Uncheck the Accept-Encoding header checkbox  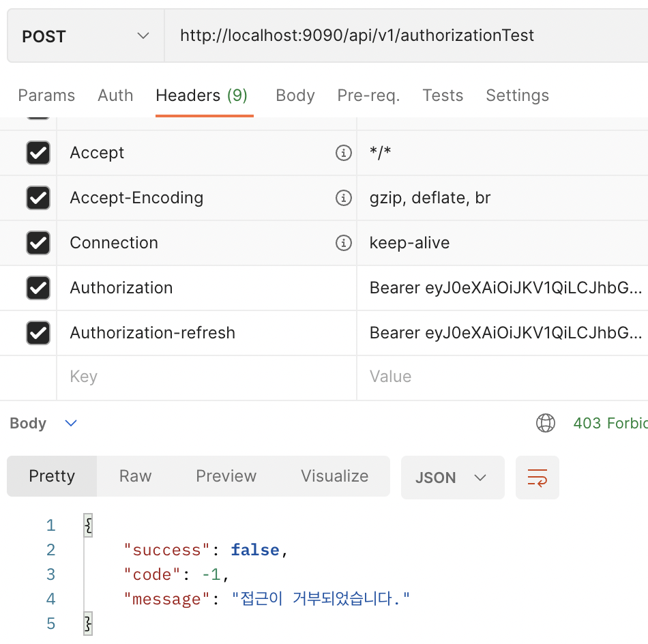pyautogui.click(x=38, y=198)
